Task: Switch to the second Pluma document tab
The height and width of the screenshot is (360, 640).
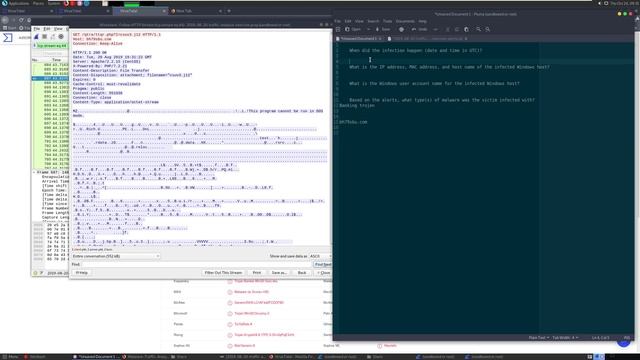Action: [x=427, y=39]
